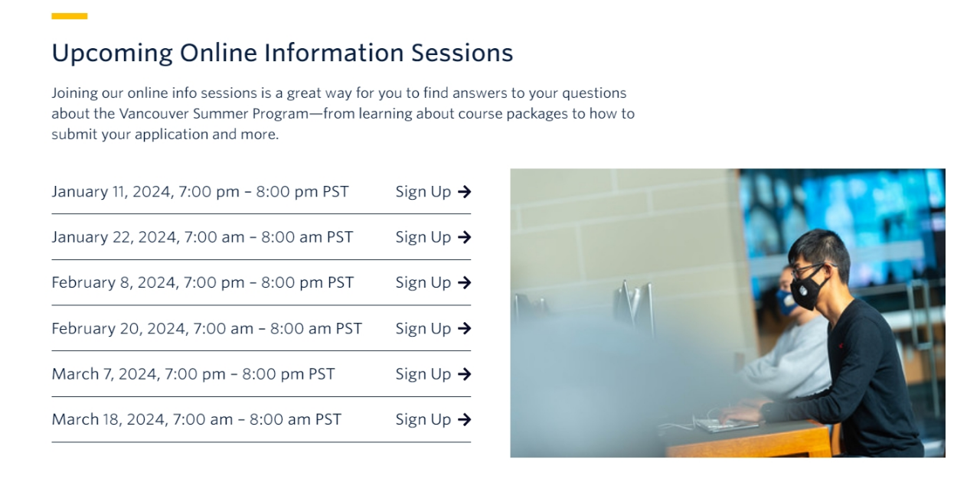Click Sign Up text for February 8 session

click(x=423, y=283)
